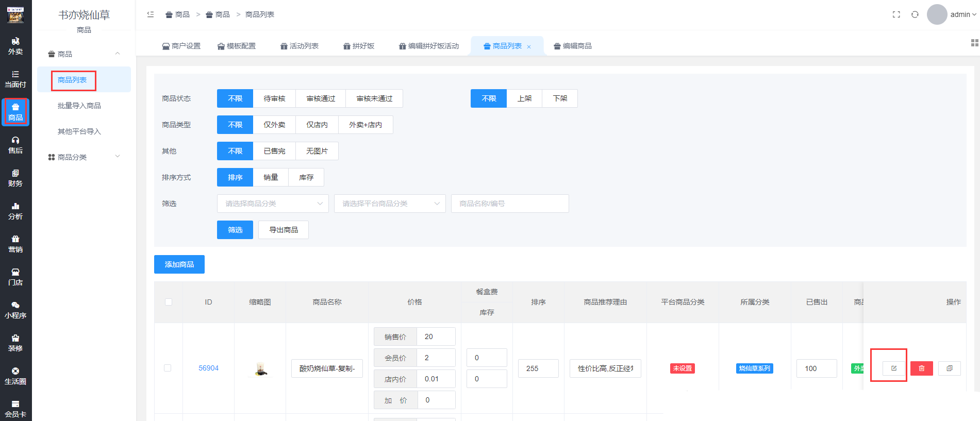
Task: Select 下架 shelf filter
Action: coord(560,98)
